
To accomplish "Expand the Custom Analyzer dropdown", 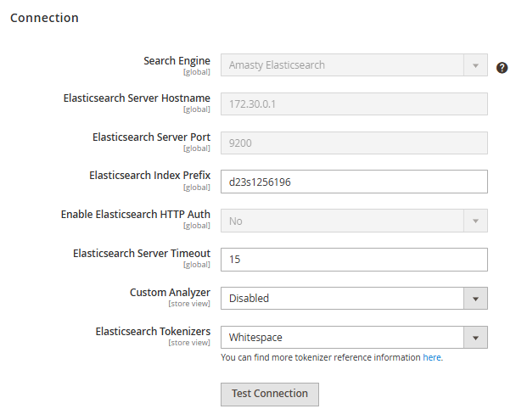I will tap(354, 299).
